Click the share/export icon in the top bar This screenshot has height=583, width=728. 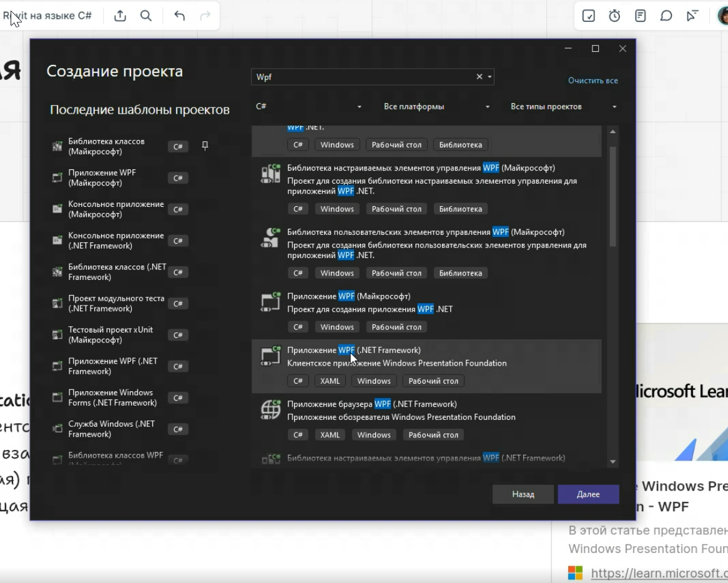pyautogui.click(x=120, y=16)
